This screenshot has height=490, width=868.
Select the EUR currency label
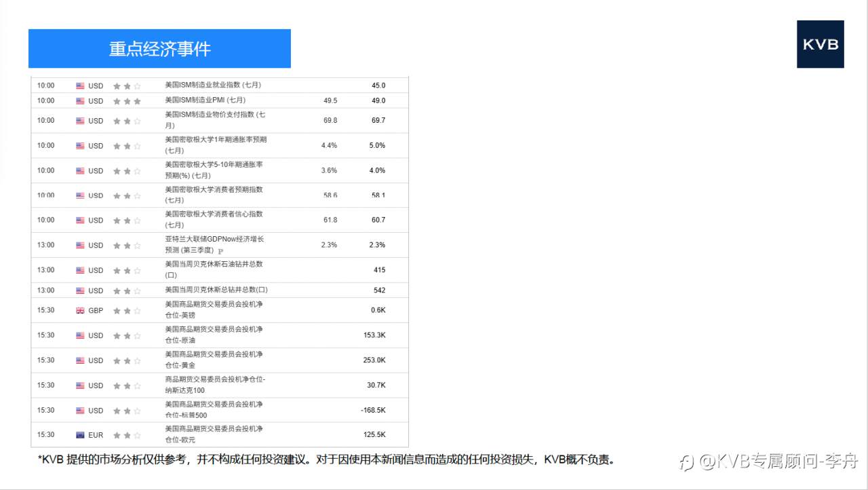[x=96, y=435]
